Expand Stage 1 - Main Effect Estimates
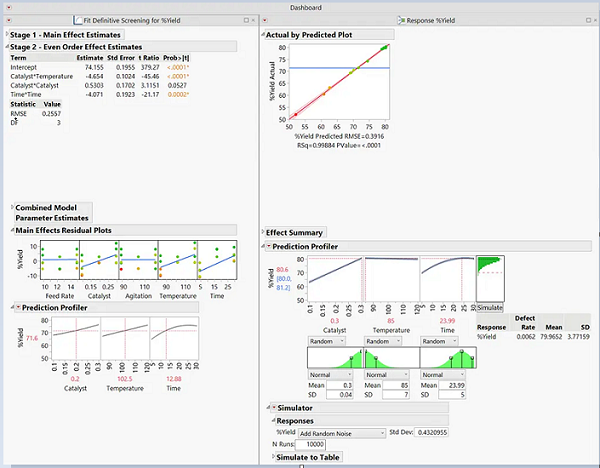The height and width of the screenshot is (468, 600). (x=5, y=35)
